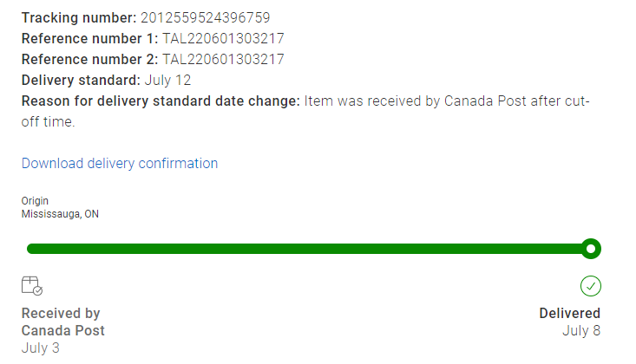Viewport: 636px width, 364px height.
Task: Click the Canada Post cut-off time reason text
Action: click(445, 101)
